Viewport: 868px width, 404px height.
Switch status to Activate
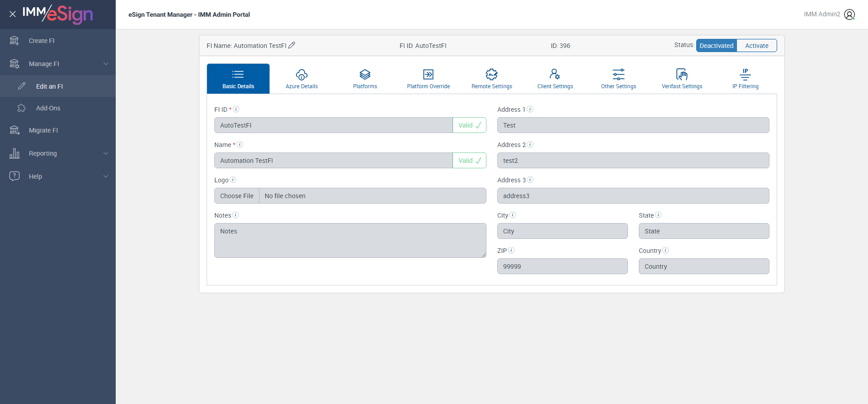[x=757, y=46]
